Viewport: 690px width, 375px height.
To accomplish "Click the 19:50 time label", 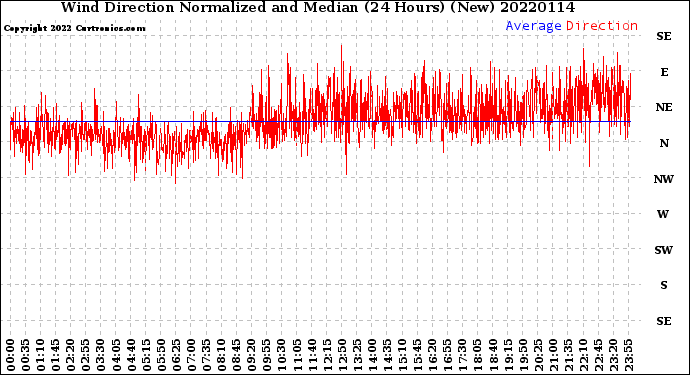I will point(523,355).
